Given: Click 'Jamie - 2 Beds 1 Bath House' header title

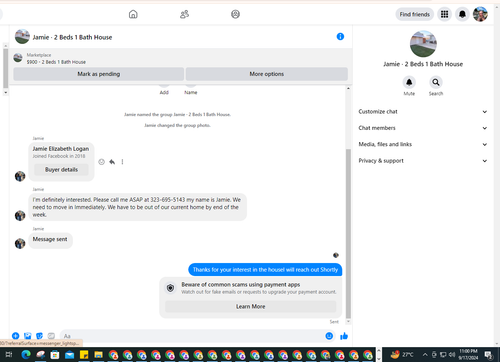Looking at the screenshot, I should pos(72,37).
